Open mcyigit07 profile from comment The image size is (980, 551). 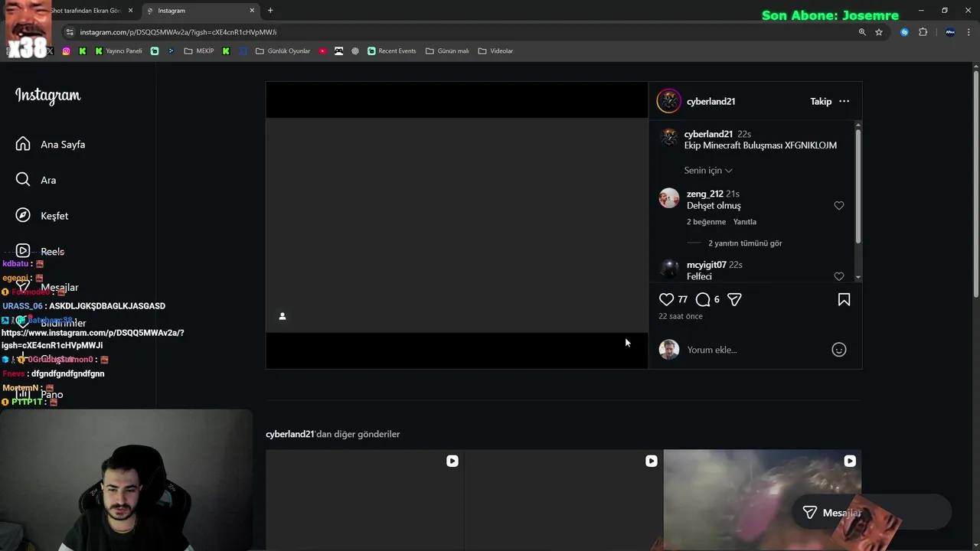706,265
